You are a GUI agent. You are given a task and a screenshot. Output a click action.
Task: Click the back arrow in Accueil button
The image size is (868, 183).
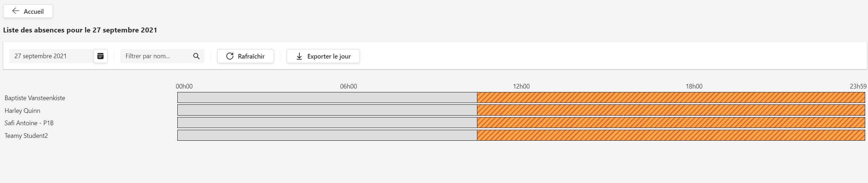[x=16, y=11]
